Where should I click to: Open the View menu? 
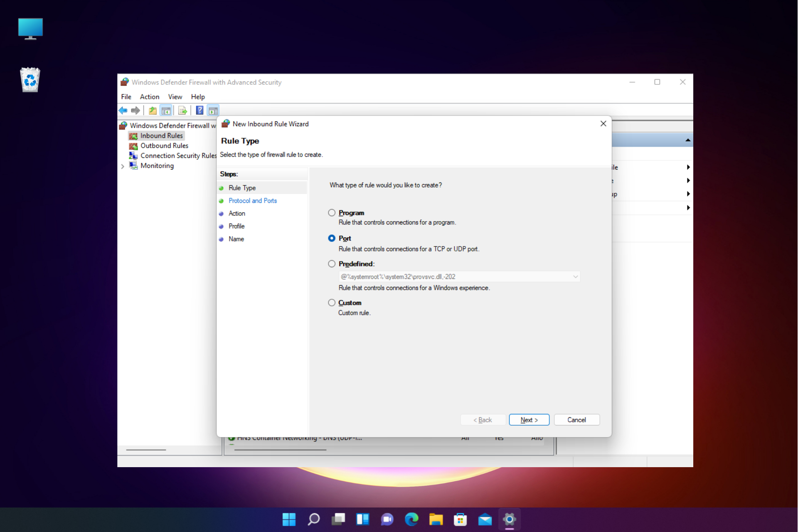175,96
